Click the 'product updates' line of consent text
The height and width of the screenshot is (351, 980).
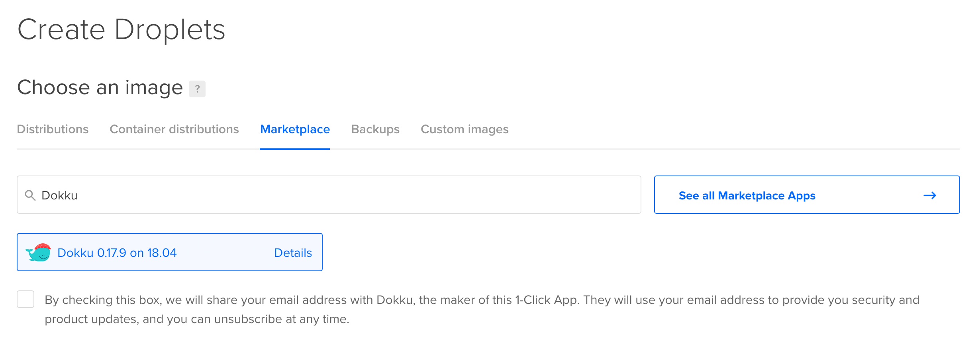[x=197, y=319]
